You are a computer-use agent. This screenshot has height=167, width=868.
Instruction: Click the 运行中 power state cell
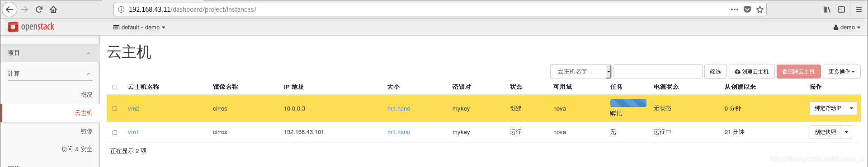662,132
